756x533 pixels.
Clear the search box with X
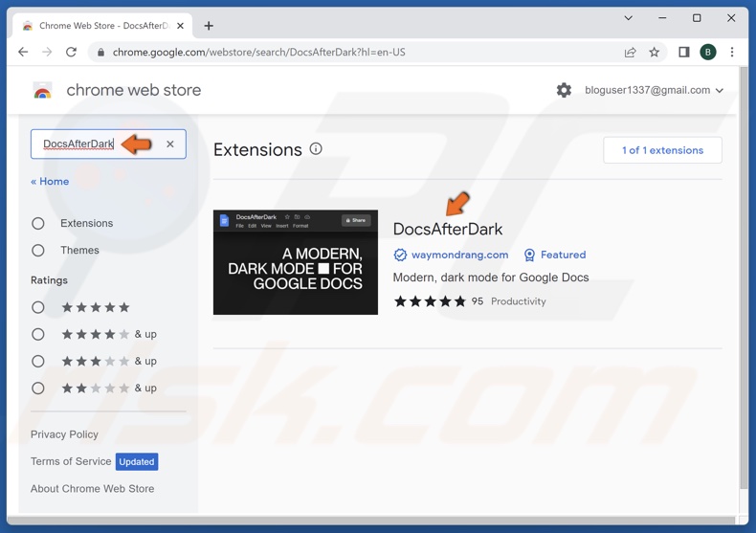pos(170,144)
